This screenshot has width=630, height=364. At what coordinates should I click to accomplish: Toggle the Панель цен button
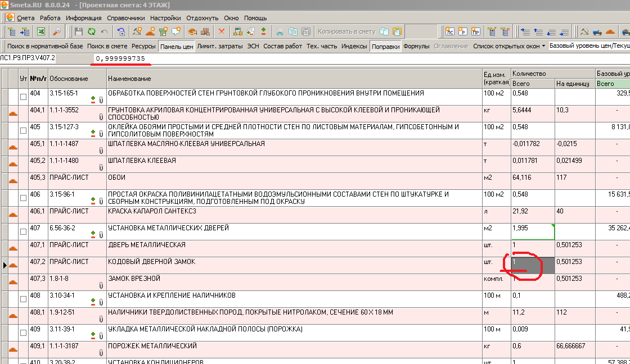(177, 46)
